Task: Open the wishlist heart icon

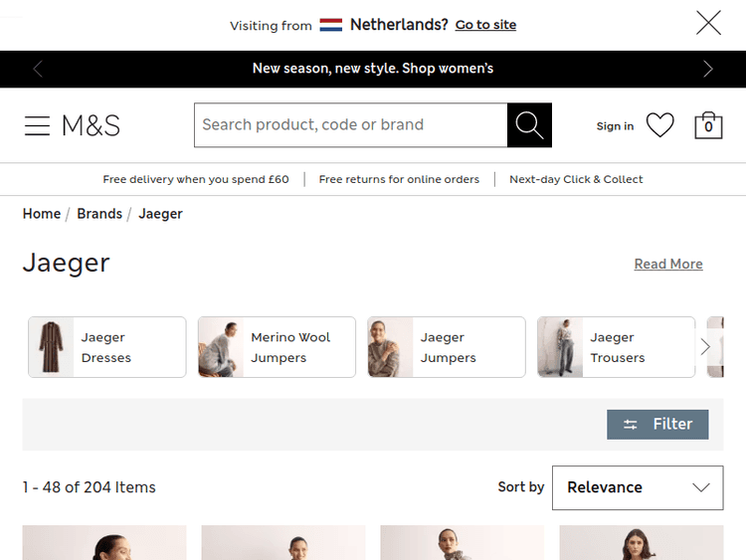Action: (659, 125)
